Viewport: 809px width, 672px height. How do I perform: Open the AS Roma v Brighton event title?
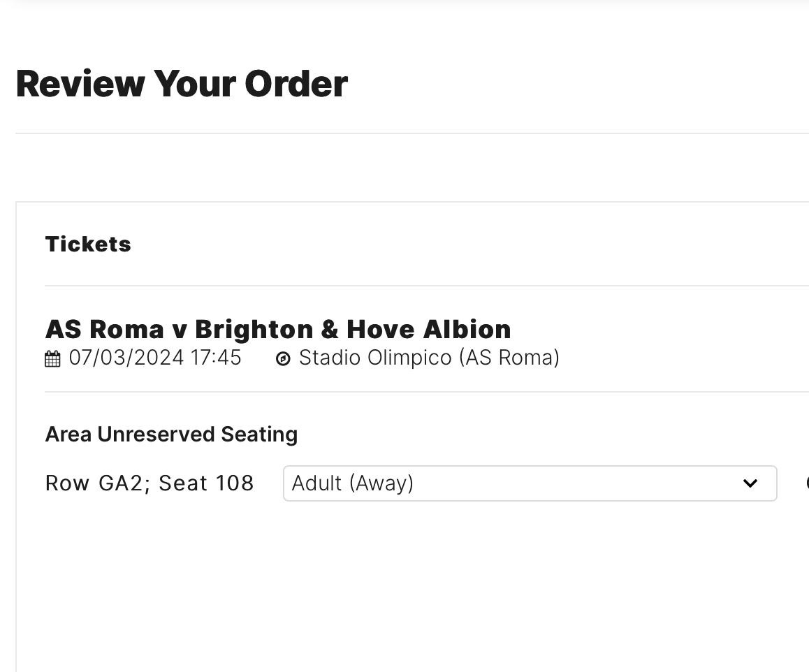(x=278, y=329)
